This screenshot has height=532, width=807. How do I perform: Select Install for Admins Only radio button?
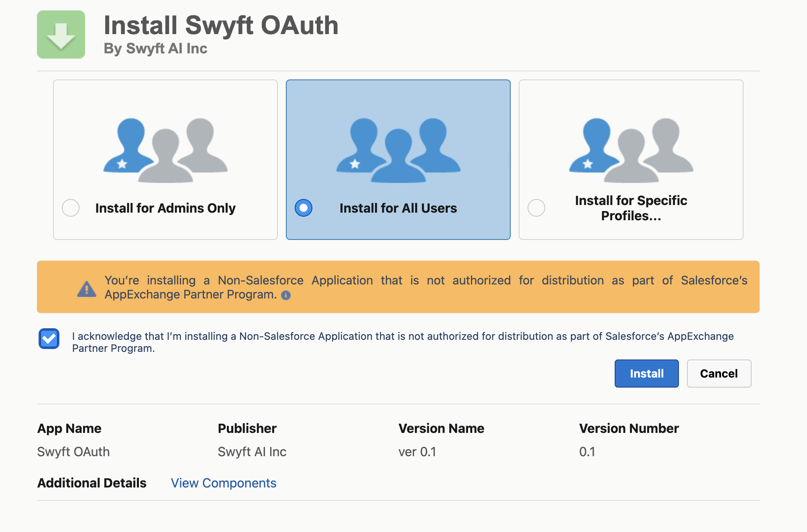click(71, 208)
